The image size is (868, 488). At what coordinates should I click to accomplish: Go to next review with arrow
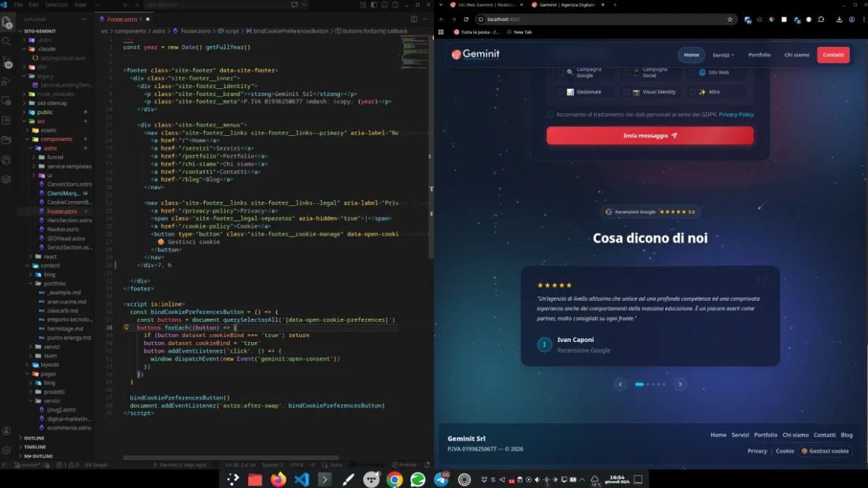680,385
